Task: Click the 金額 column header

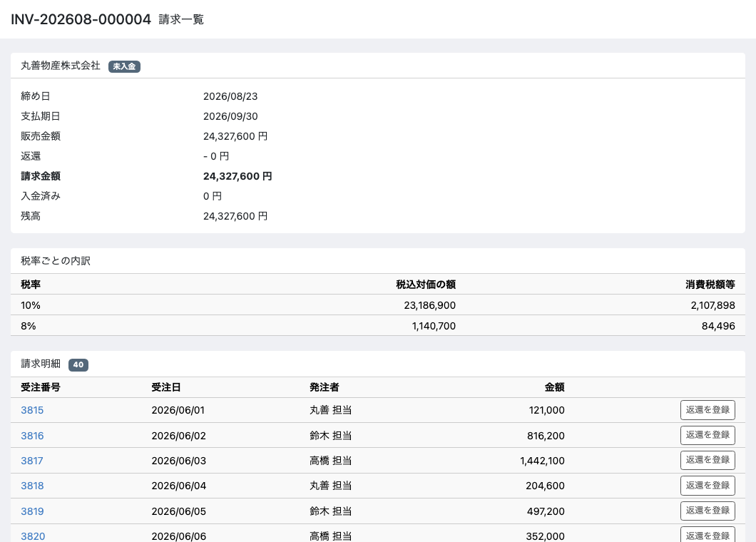Action: (x=554, y=387)
